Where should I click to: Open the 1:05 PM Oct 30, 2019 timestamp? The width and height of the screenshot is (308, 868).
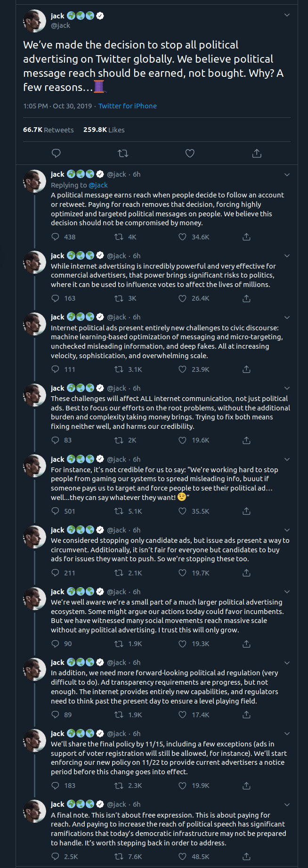(57, 106)
